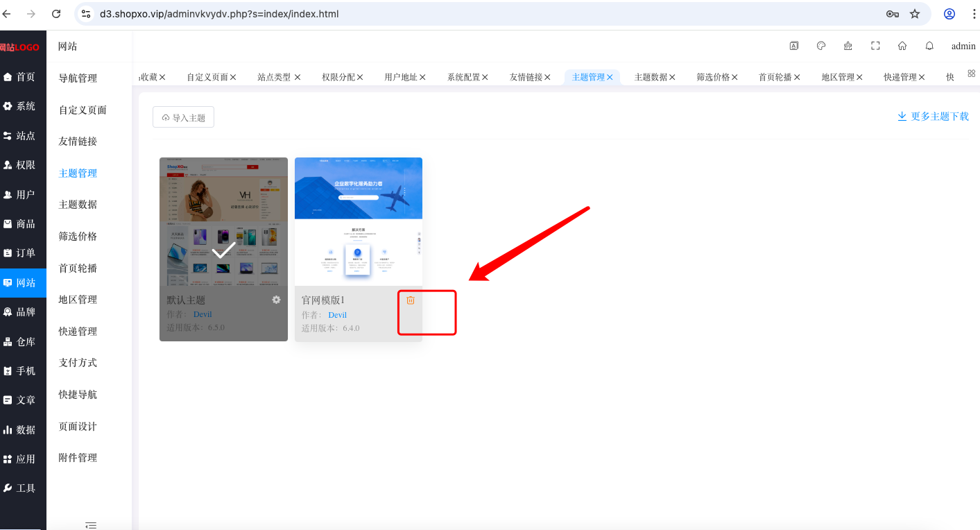980x530 pixels.
Task: Open settings gear on 默认主题 card
Action: pos(276,300)
